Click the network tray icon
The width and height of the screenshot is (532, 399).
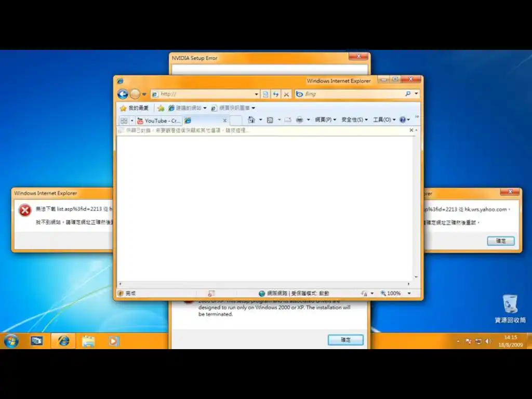coord(478,341)
